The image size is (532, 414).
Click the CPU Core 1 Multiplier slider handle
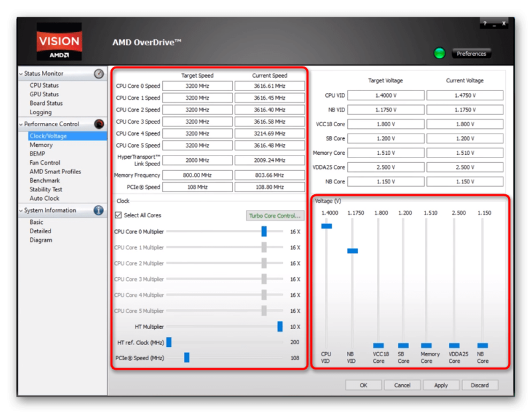point(264,247)
